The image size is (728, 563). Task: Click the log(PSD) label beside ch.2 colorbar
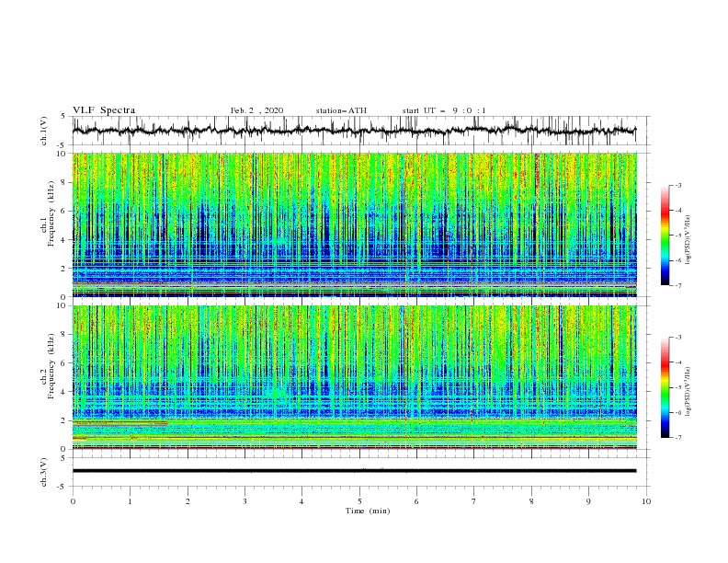coord(688,392)
